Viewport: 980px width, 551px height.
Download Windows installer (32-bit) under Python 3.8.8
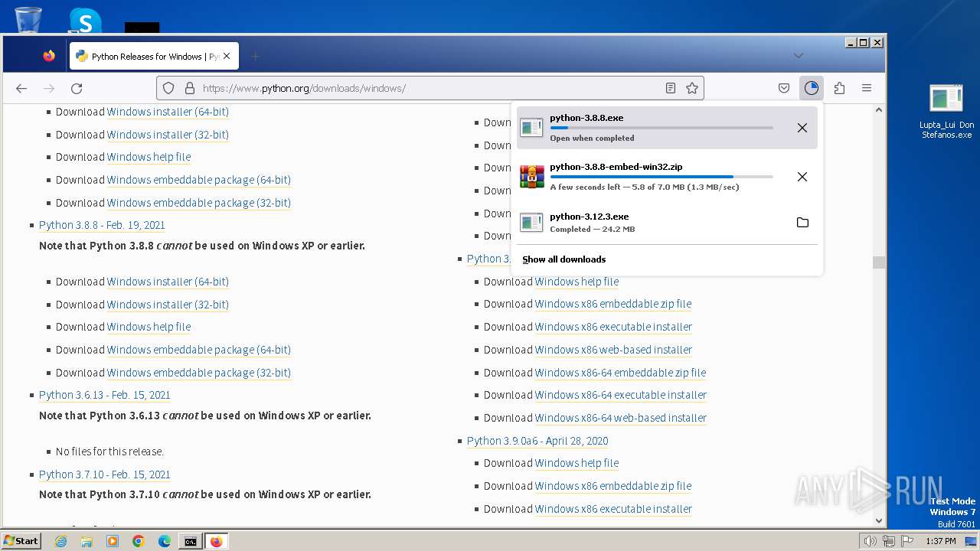point(168,305)
